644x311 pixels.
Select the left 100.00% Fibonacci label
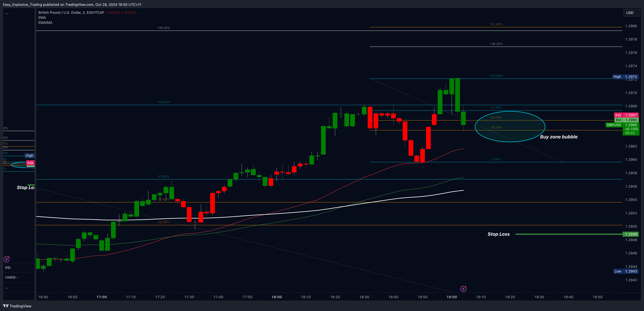click(x=164, y=102)
